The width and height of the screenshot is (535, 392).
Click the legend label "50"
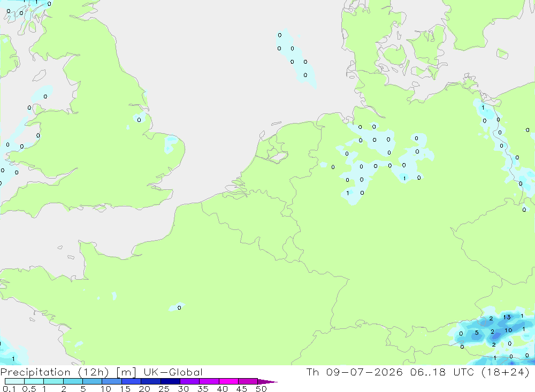click(261, 389)
